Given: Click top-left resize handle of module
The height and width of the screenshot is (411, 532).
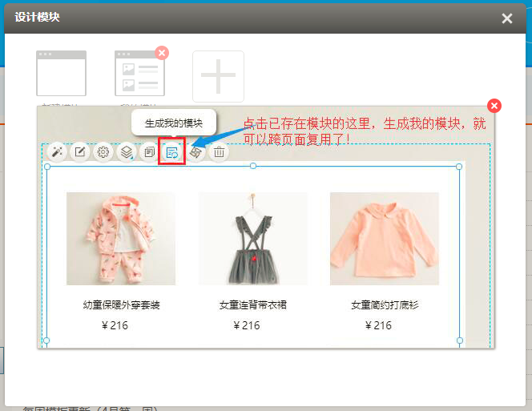Looking at the screenshot, I should [47, 167].
